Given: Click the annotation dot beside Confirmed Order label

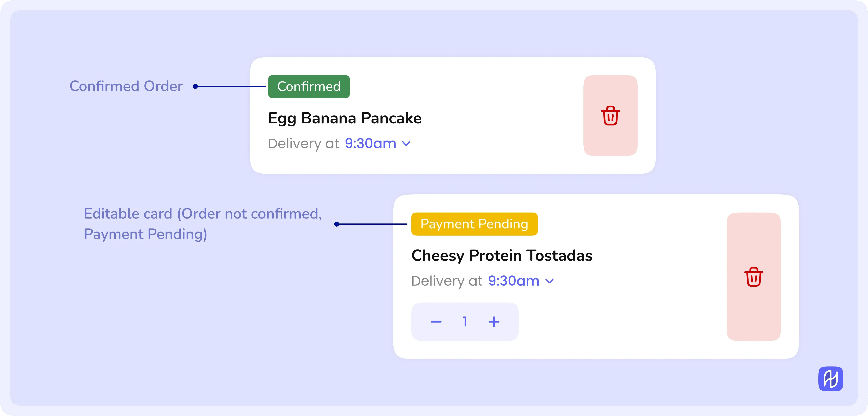Looking at the screenshot, I should pos(195,86).
